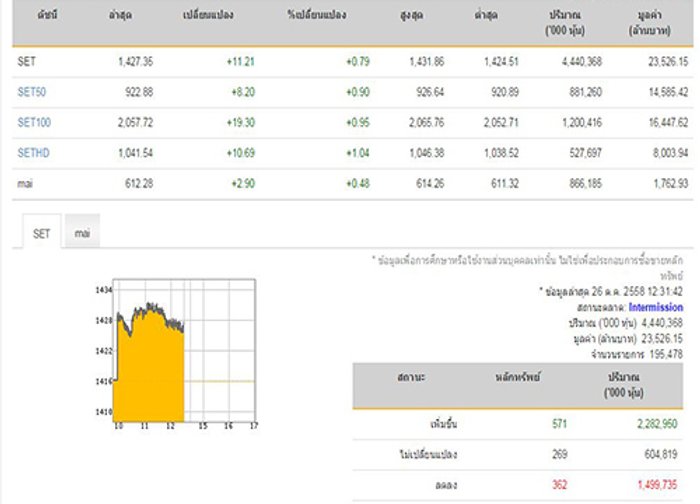Click SET low value 1,424.51
The width and height of the screenshot is (700, 504).
point(501,62)
